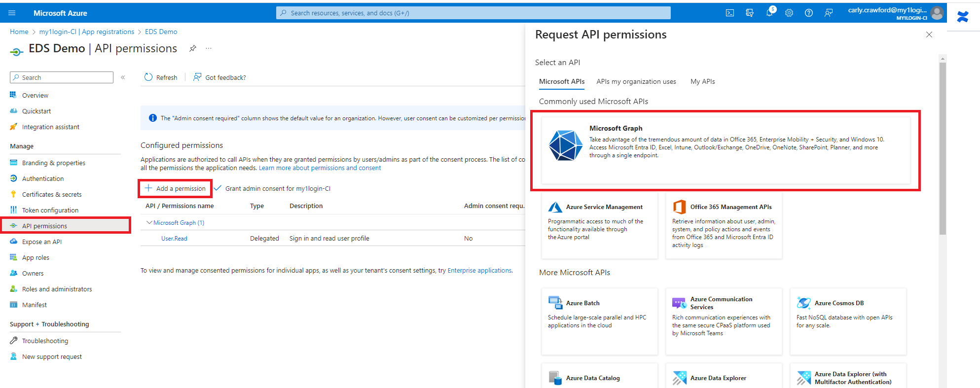The height and width of the screenshot is (388, 980).
Task: Click Add a permission
Action: click(x=175, y=188)
